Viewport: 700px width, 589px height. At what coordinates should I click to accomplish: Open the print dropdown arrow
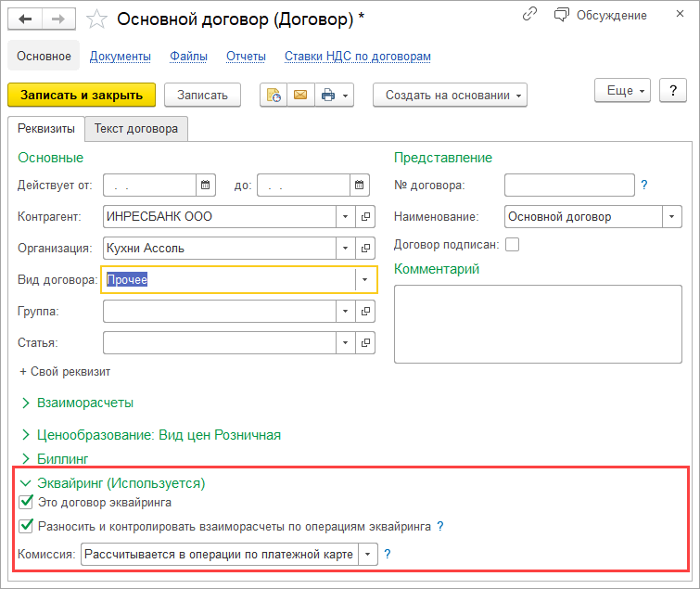pyautogui.click(x=346, y=96)
